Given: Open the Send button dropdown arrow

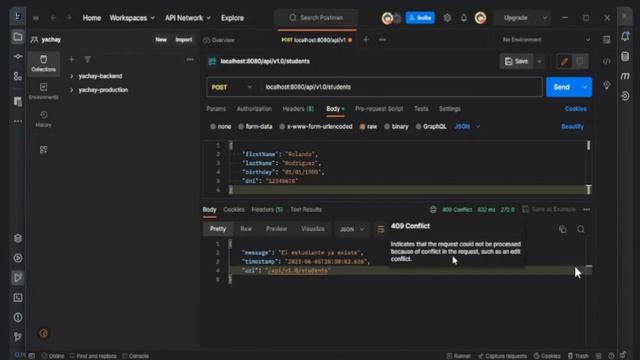Looking at the screenshot, I should tap(584, 87).
